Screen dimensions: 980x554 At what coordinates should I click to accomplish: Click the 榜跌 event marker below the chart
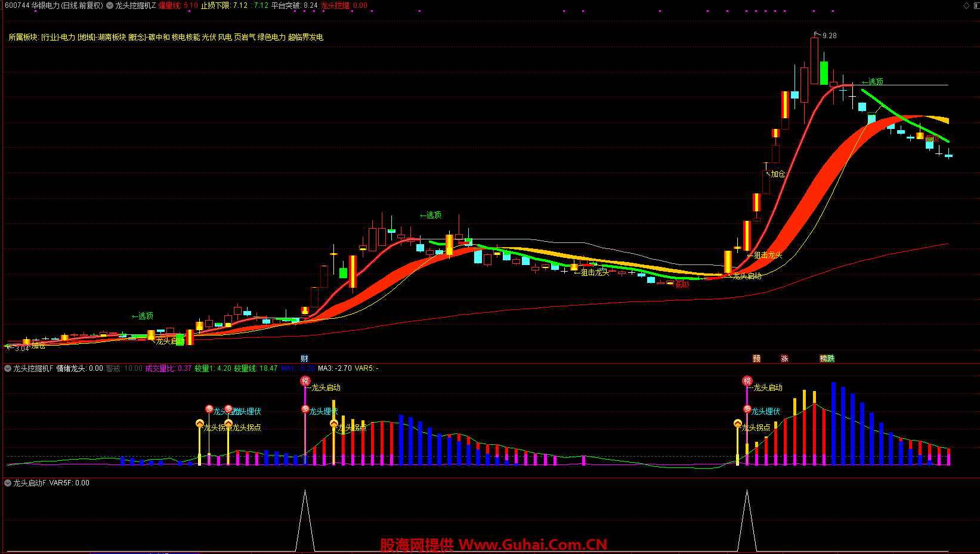[827, 359]
